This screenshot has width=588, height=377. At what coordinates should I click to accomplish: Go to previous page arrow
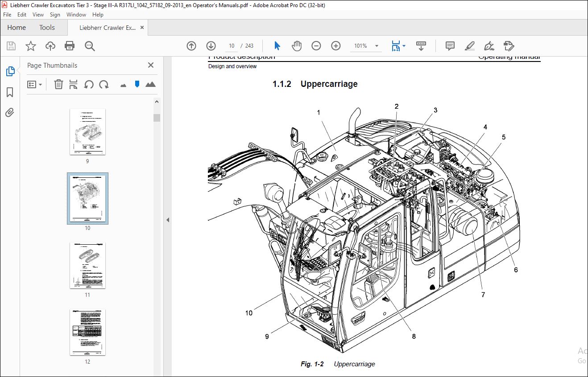[x=191, y=46]
